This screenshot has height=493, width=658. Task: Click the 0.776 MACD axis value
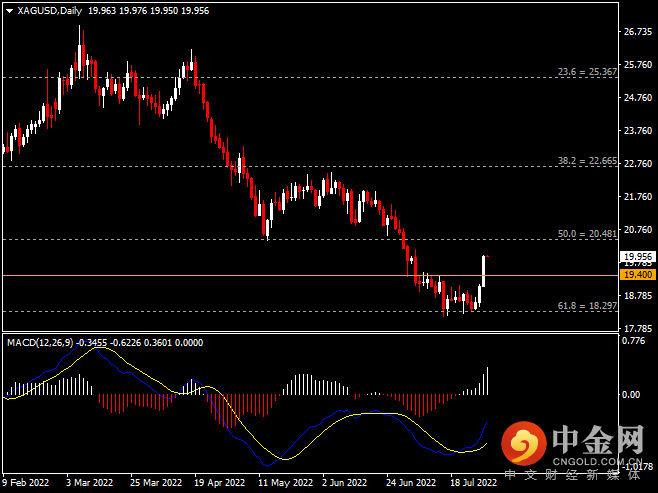633,341
